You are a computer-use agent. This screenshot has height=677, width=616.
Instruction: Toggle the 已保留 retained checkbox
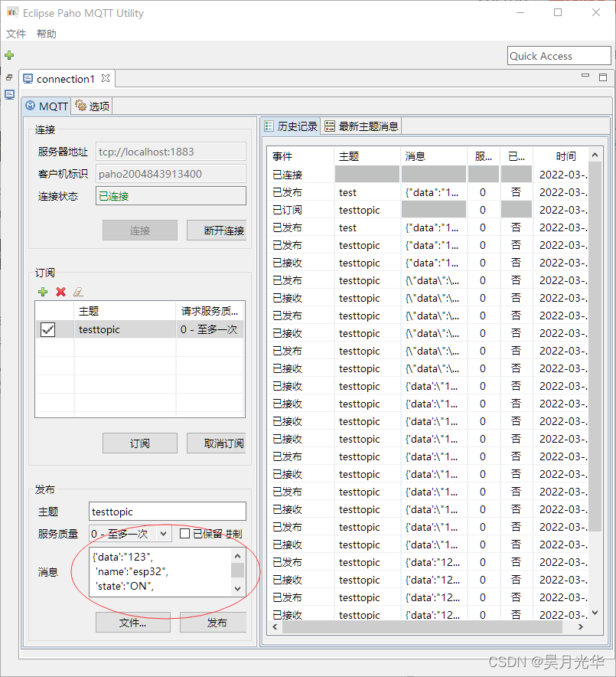(x=184, y=534)
